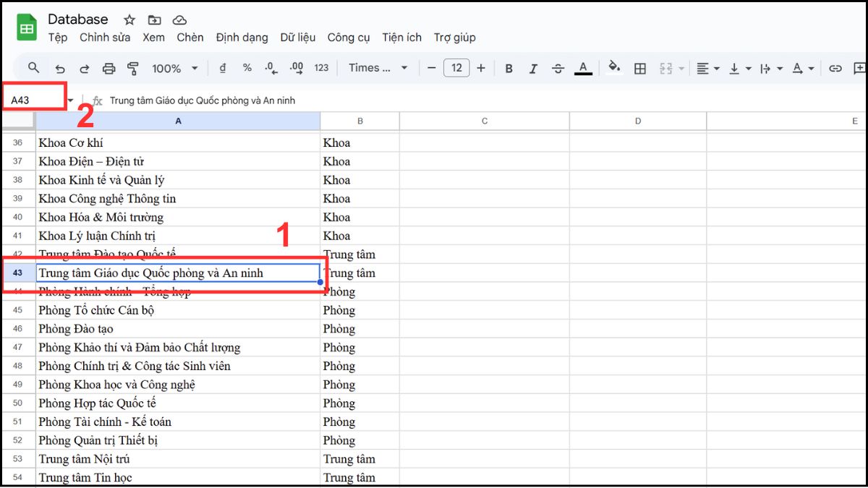Insert a link using the toolbar
This screenshot has height=488, width=868.
tap(835, 68)
